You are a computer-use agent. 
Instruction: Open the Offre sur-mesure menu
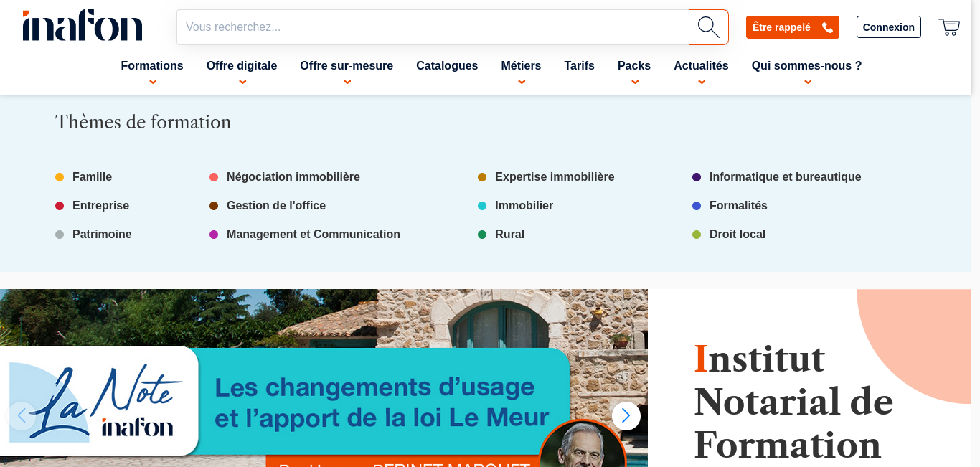coord(347,66)
